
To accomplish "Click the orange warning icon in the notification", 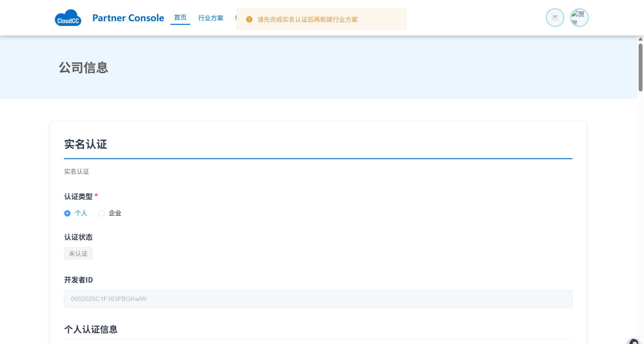I will (249, 20).
